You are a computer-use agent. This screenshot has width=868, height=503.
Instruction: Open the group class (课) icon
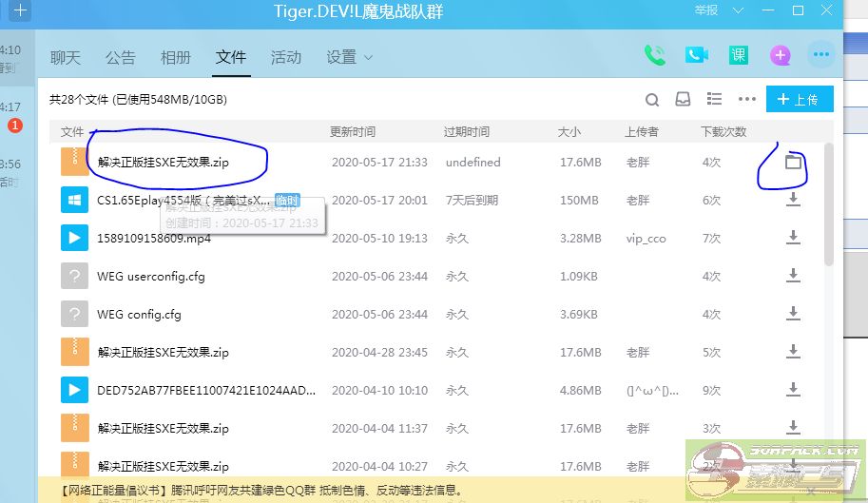coord(739,55)
